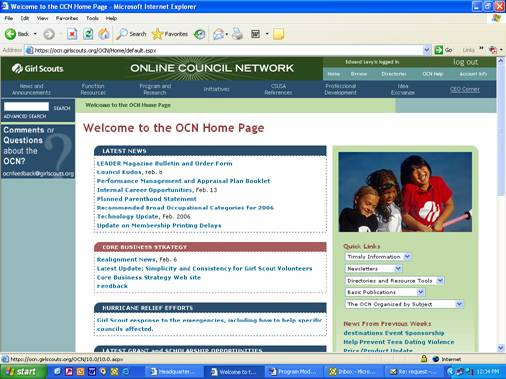Expand the Links toolbar chevron
The image size is (506, 379).
481,49
